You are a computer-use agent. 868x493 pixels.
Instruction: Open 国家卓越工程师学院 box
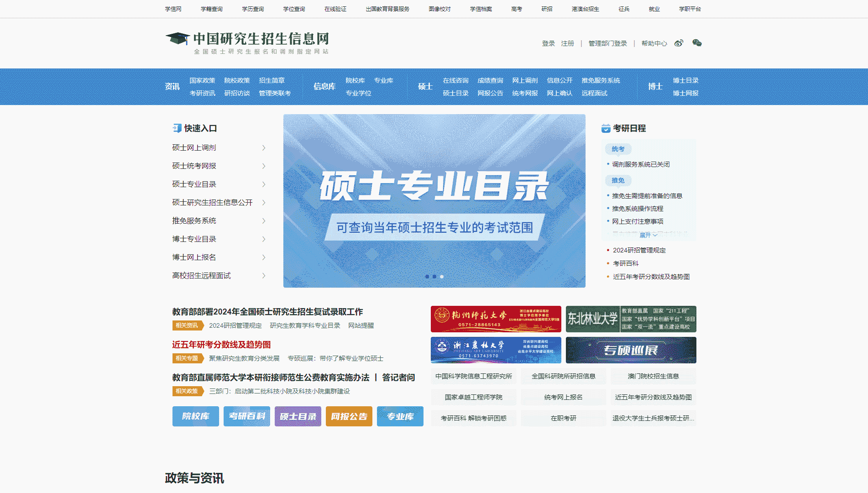(474, 397)
